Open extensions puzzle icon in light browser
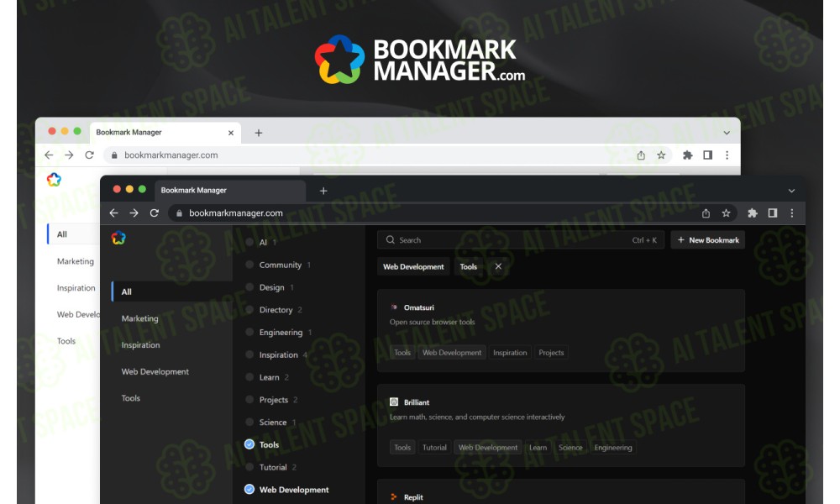The image size is (840, 504). coord(688,155)
